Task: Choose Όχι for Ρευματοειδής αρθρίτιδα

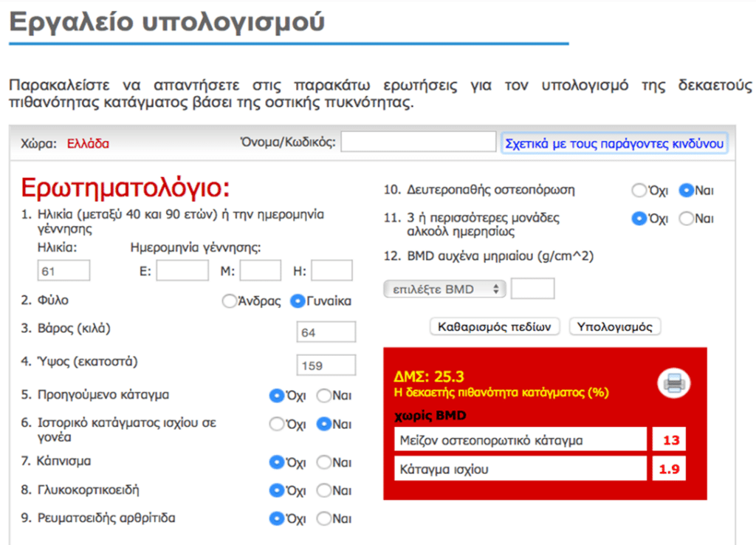Action: (x=277, y=519)
